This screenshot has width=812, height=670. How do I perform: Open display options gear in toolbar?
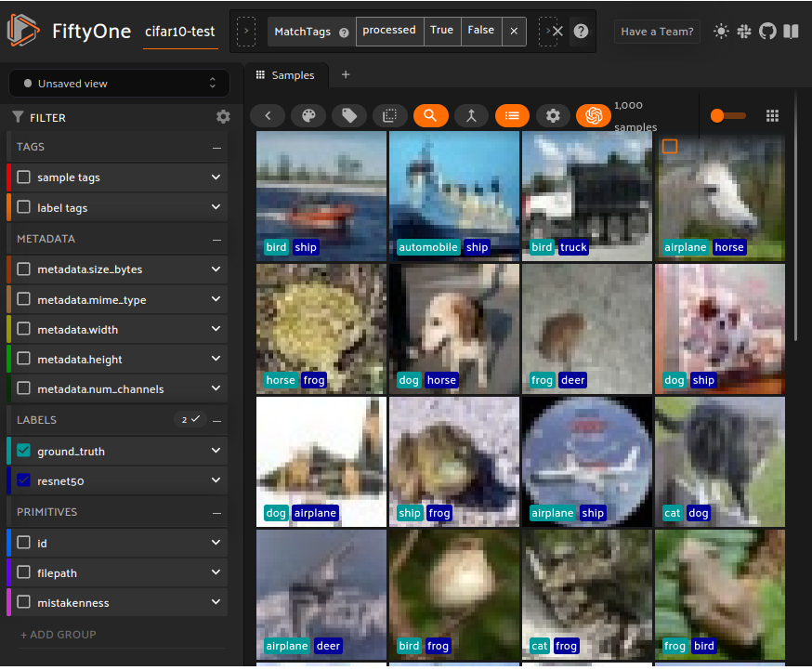(553, 116)
